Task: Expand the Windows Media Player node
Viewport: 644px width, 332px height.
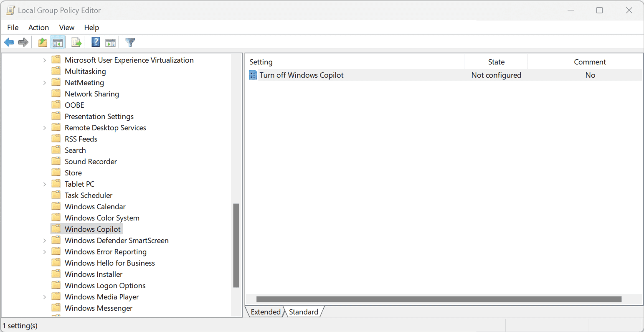Action: pos(45,297)
